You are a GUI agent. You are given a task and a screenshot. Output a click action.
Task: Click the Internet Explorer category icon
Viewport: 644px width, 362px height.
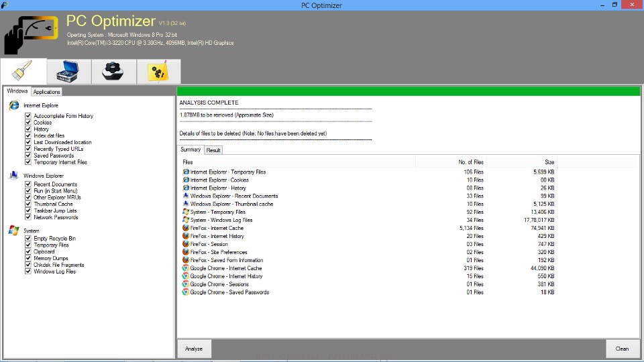coord(14,105)
